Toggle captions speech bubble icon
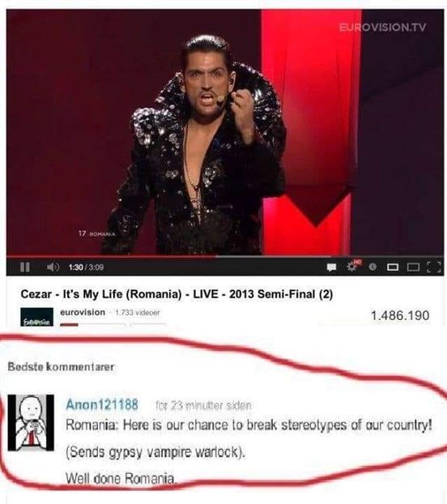Image resolution: width=447 pixels, height=504 pixels. click(332, 267)
